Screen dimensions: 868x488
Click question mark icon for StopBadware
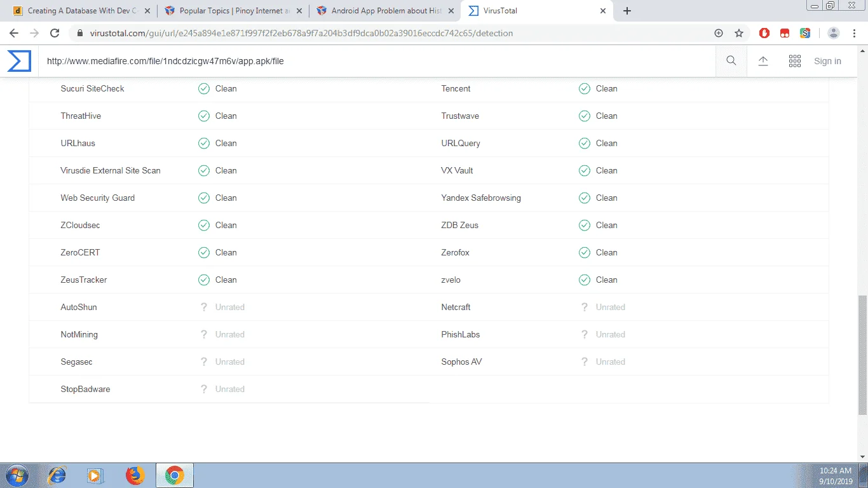coord(204,389)
